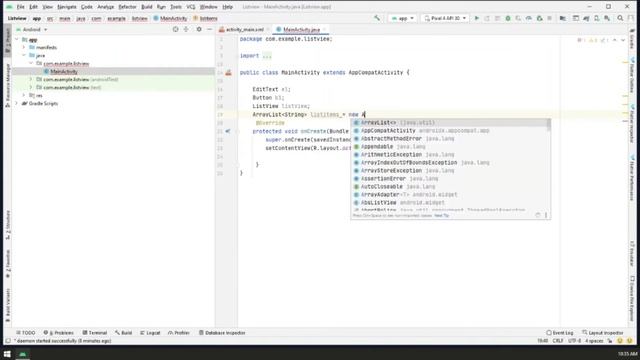Select MainActivity in project tree
Viewport: 640px width, 360px height.
(64, 71)
